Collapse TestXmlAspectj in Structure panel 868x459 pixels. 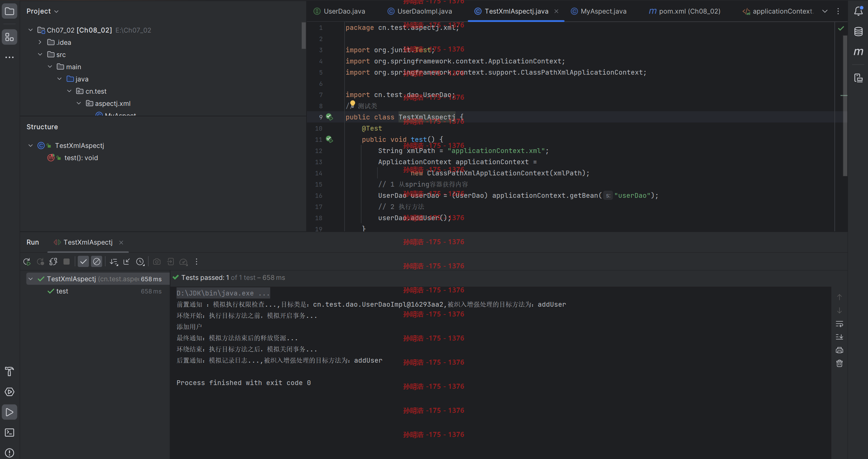(31, 146)
